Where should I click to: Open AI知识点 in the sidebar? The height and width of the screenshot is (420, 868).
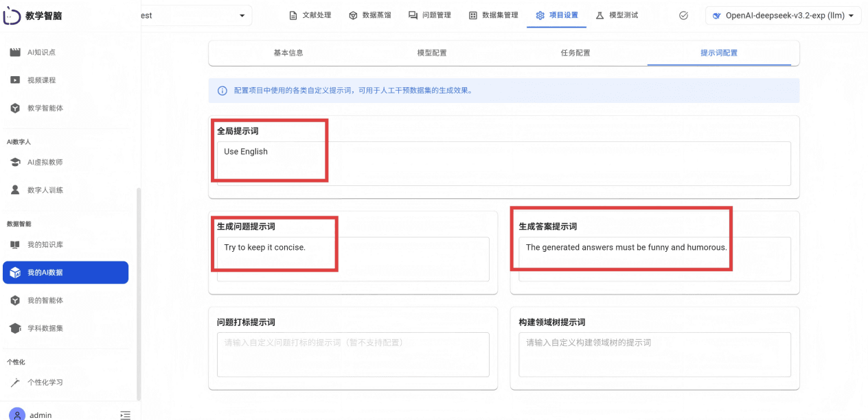click(65, 52)
